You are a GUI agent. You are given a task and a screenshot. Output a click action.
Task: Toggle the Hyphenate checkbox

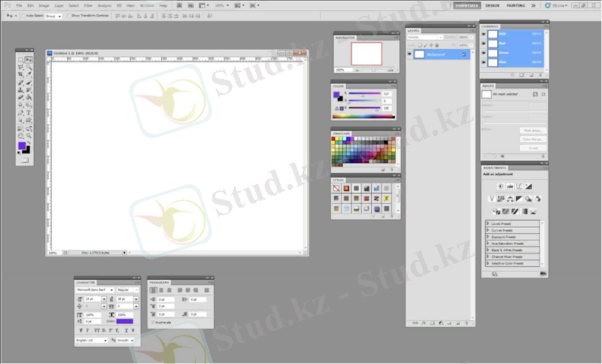(154, 321)
